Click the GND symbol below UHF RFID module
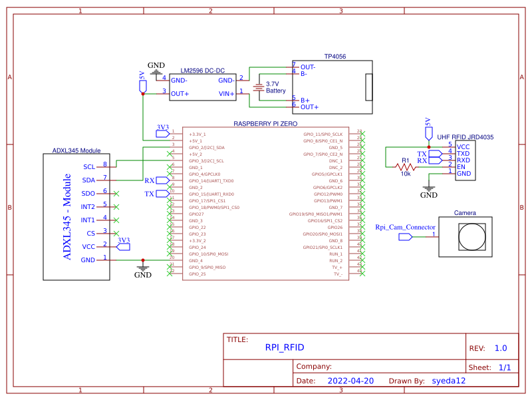Image resolution: width=532 pixels, height=400 pixels. pyautogui.click(x=429, y=190)
